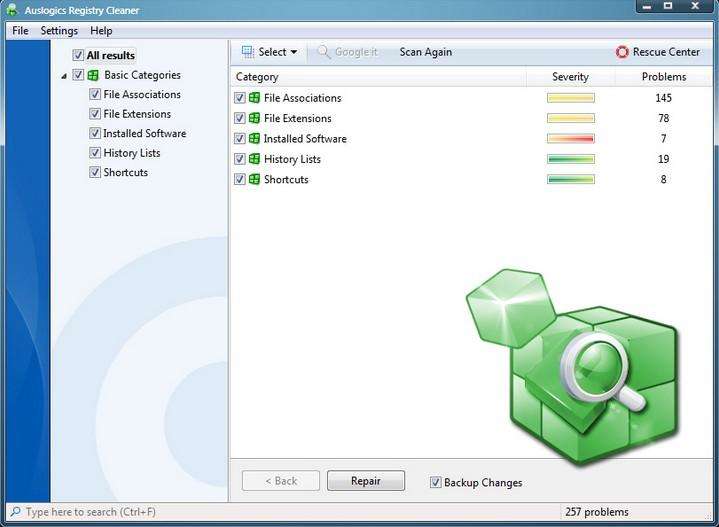This screenshot has width=719, height=527.
Task: Click the Rescue Center lifebuoy icon
Action: tap(622, 52)
